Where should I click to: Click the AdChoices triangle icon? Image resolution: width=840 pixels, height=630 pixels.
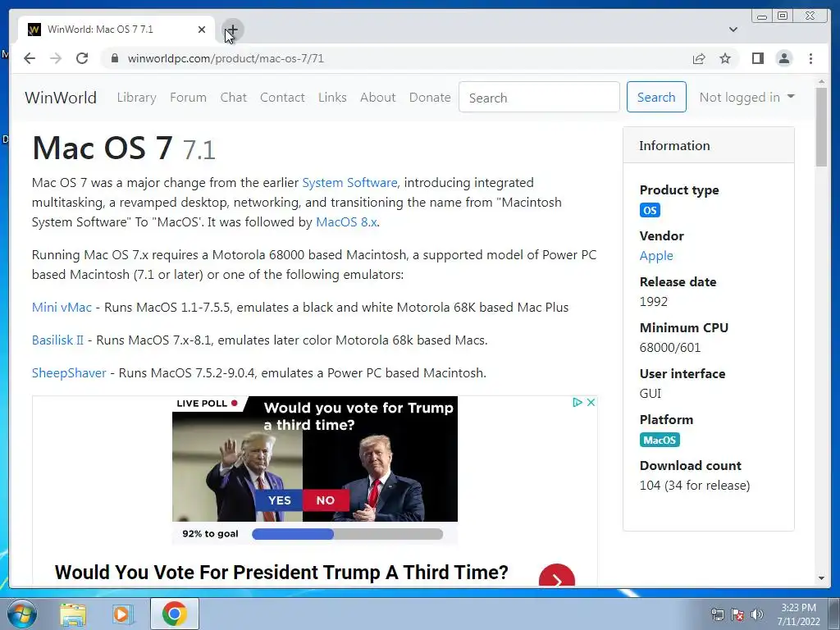(577, 402)
